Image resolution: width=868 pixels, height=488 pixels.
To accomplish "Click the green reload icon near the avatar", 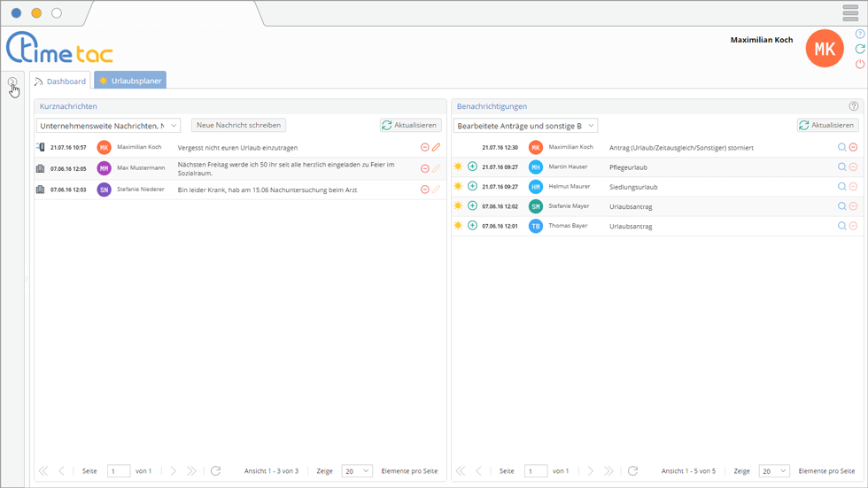I will tap(860, 49).
